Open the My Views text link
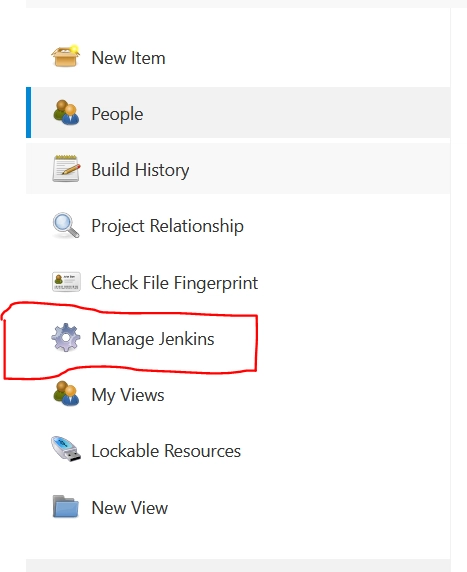 point(128,395)
